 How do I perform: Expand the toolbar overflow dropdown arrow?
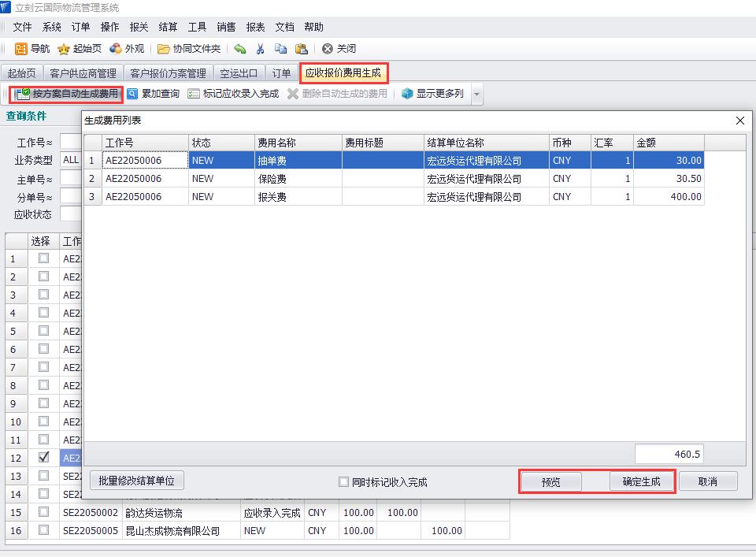coord(476,95)
